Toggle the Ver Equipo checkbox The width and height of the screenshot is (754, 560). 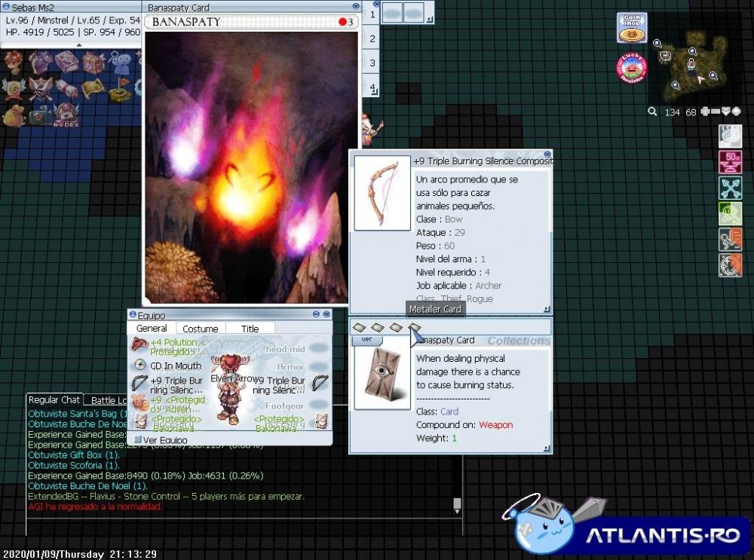[x=138, y=439]
